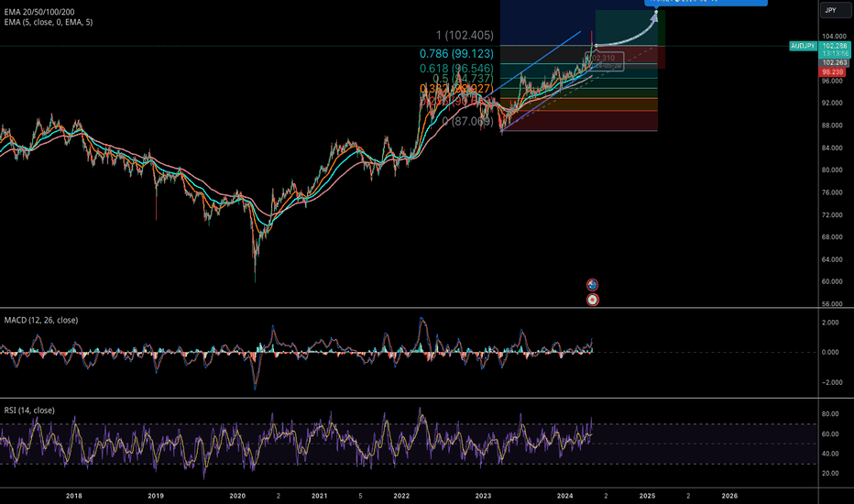Click 2025 on the time axis
Screen dimensions: 854x504
coord(647,496)
